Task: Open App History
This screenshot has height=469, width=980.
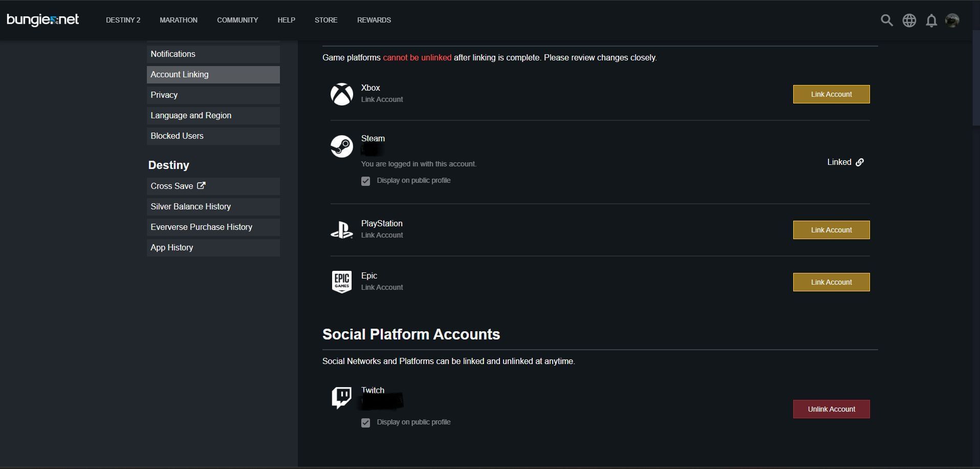Action: coord(213,248)
